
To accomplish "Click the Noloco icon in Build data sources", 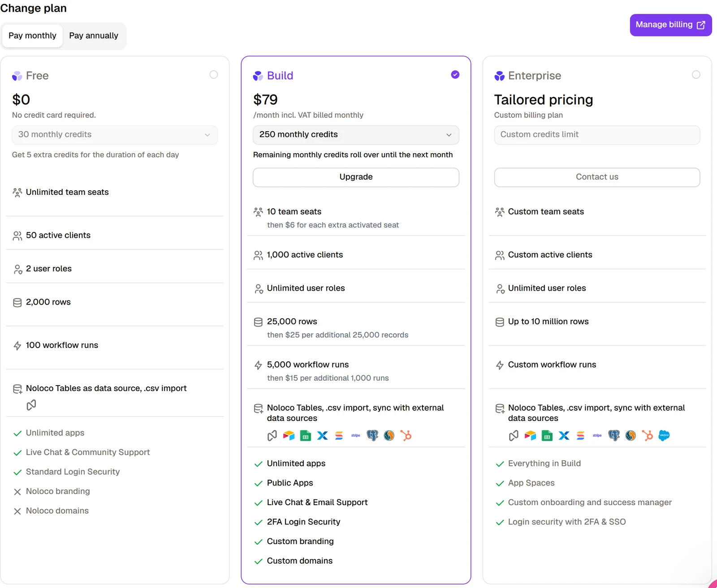I will tap(272, 435).
